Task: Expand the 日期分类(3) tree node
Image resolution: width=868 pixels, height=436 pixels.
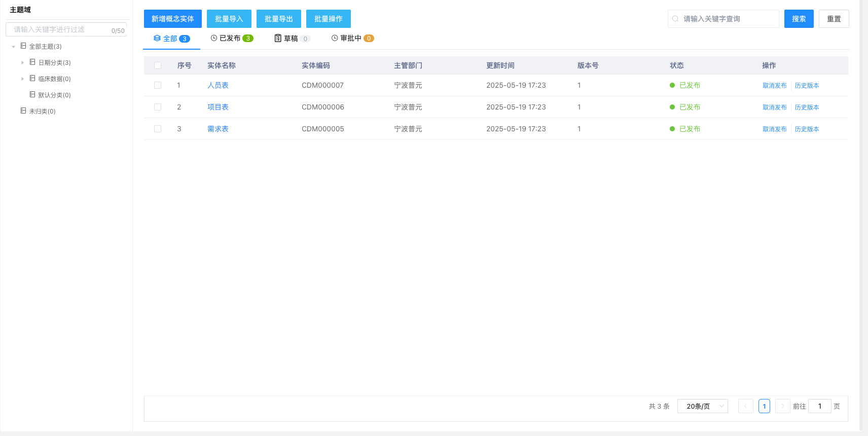Action: click(22, 63)
